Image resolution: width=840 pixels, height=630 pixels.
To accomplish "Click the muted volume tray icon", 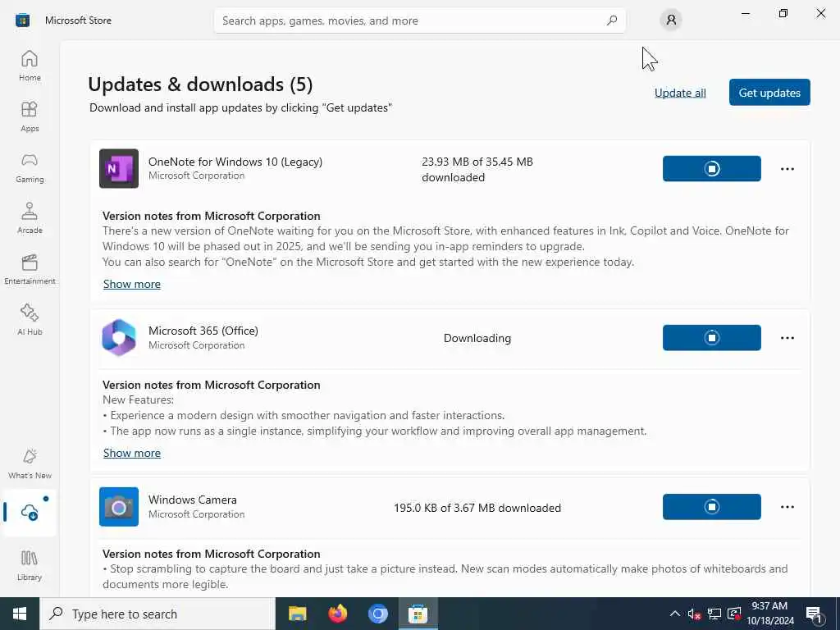I will pos(694,614).
